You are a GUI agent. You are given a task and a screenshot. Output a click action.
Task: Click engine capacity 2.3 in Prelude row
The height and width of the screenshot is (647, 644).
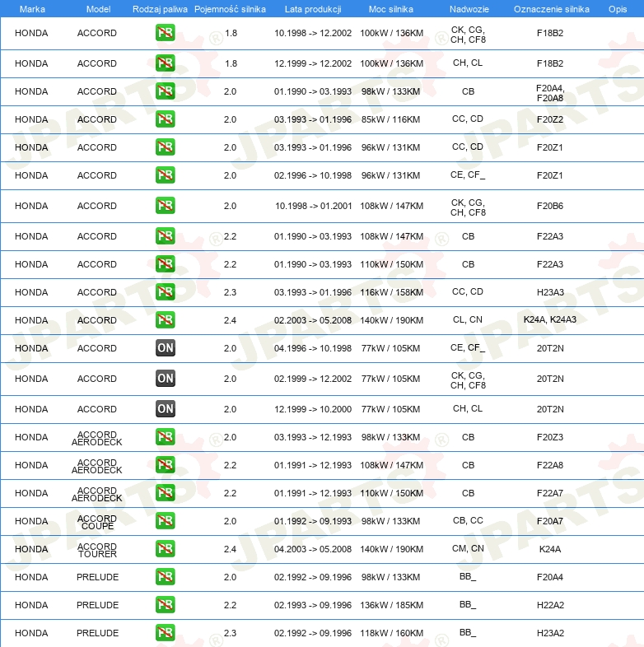230,633
